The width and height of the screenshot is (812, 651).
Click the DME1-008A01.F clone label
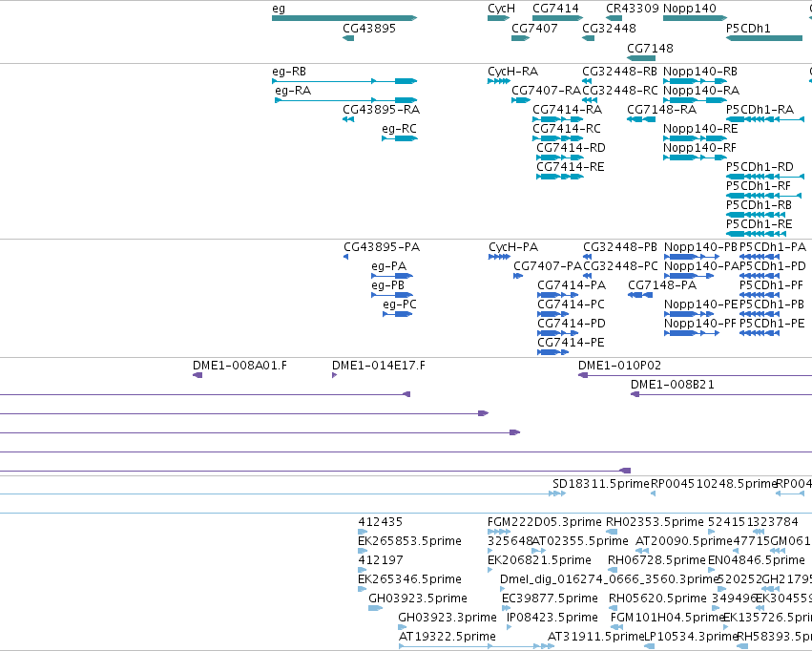239,367
